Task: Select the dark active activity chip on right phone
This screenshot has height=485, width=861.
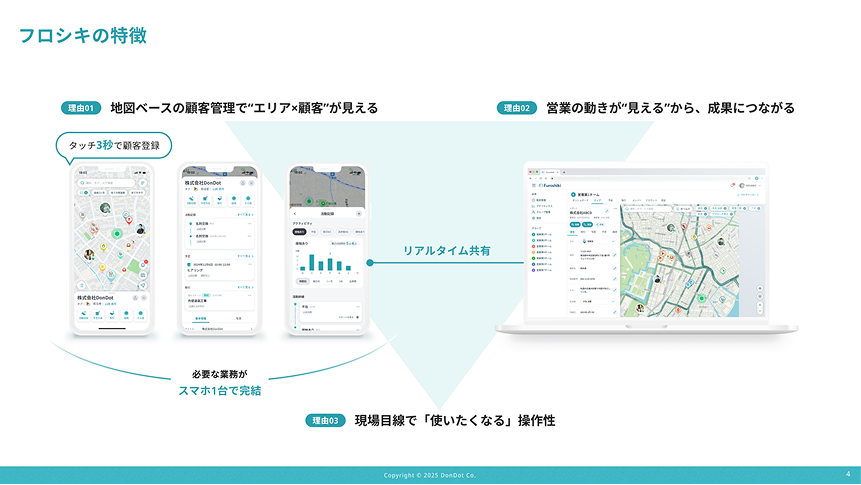Action: tap(299, 232)
